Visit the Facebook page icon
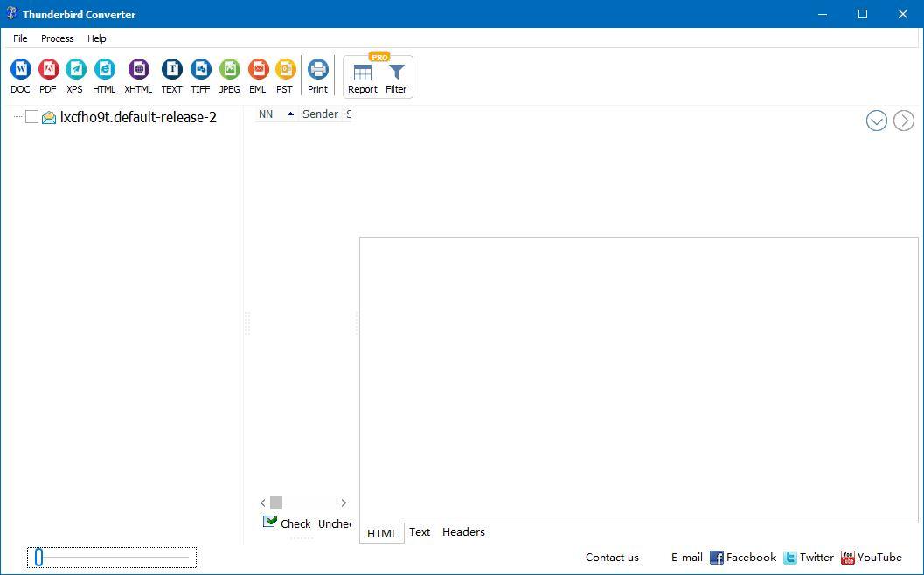The height and width of the screenshot is (575, 924). [715, 557]
